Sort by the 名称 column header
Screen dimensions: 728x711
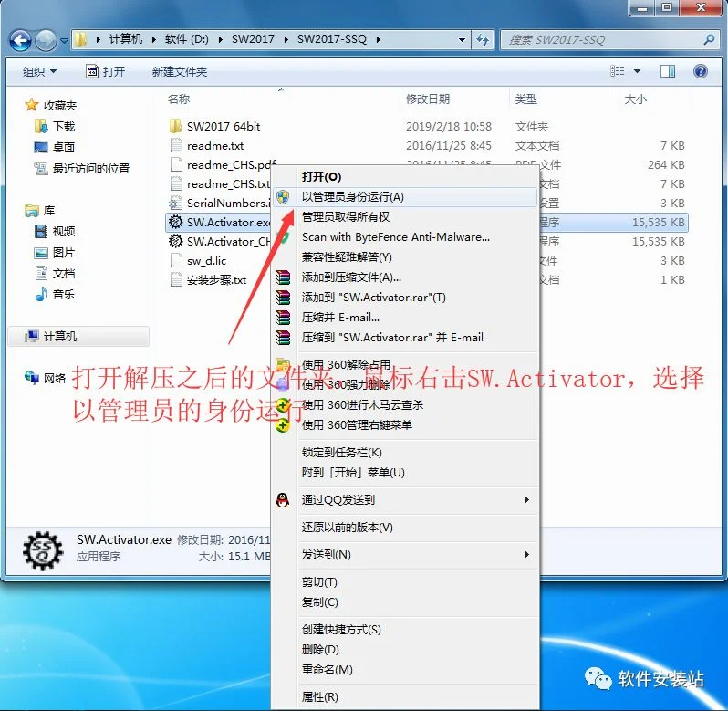click(x=179, y=99)
